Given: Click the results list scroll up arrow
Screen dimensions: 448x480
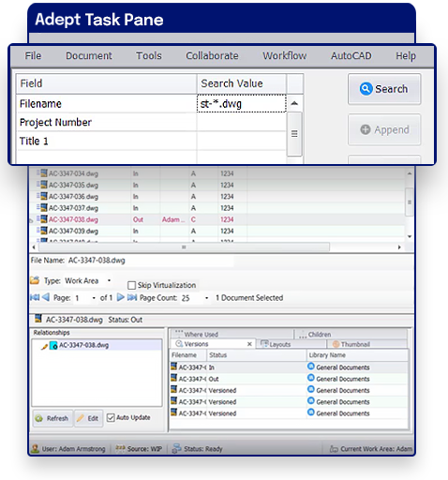Looking at the screenshot, I should click(410, 173).
